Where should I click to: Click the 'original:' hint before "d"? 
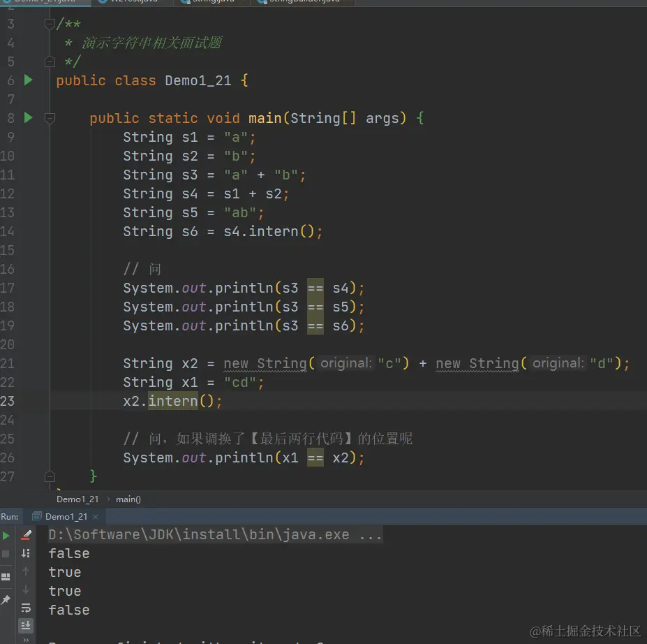[558, 363]
